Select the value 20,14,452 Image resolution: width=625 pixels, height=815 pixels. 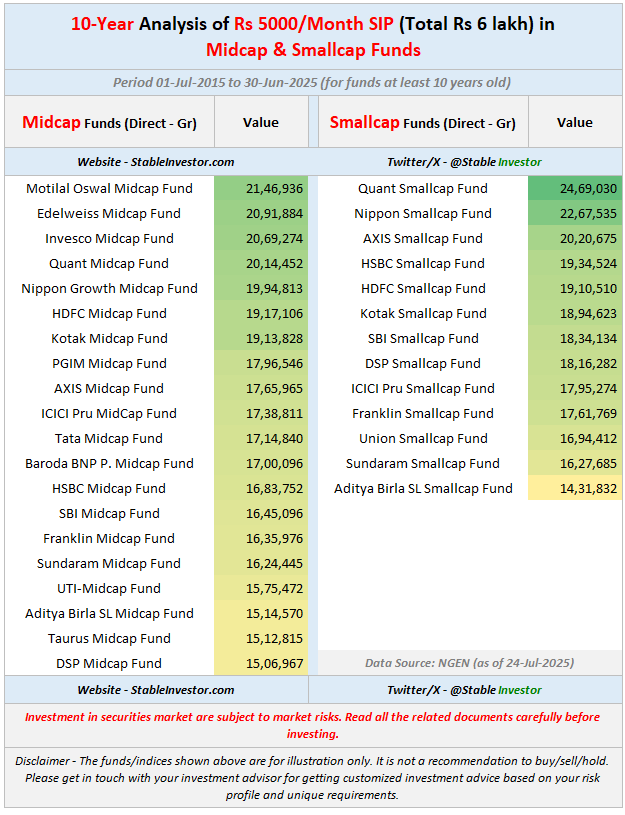(274, 263)
